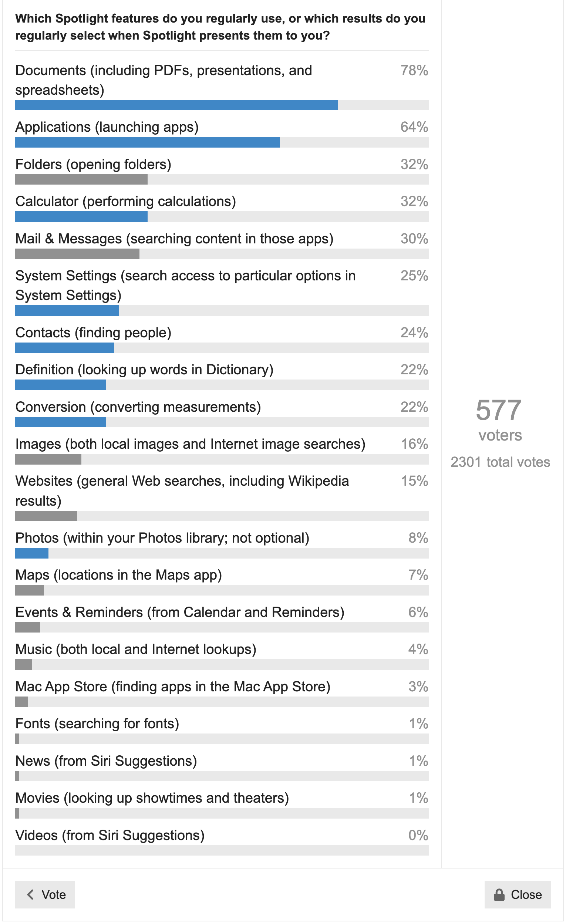This screenshot has width=566, height=924.
Task: Click the Applications (launching apps) bar
Action: pyautogui.click(x=222, y=142)
